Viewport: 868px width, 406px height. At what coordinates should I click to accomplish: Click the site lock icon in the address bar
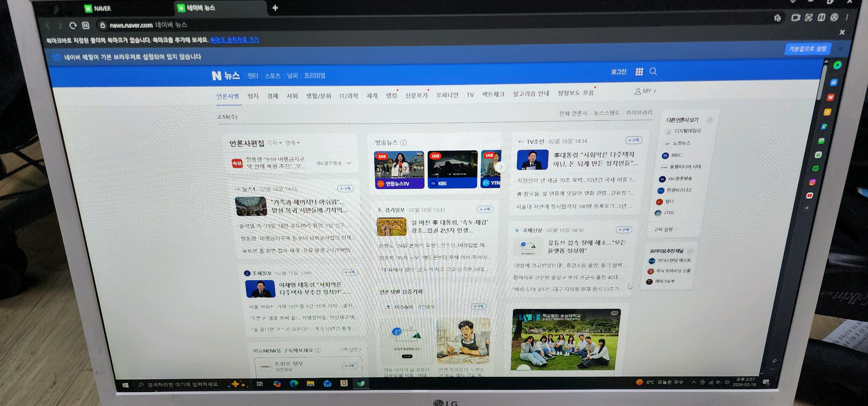pyautogui.click(x=103, y=25)
